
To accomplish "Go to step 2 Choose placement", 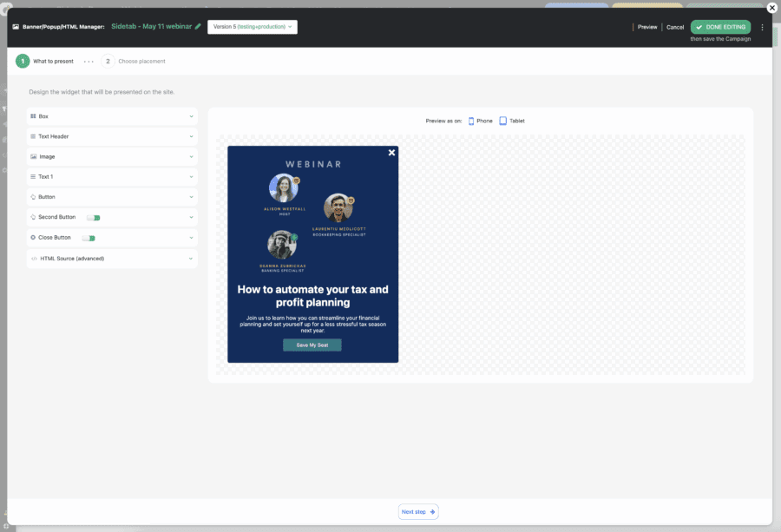I will (x=108, y=62).
